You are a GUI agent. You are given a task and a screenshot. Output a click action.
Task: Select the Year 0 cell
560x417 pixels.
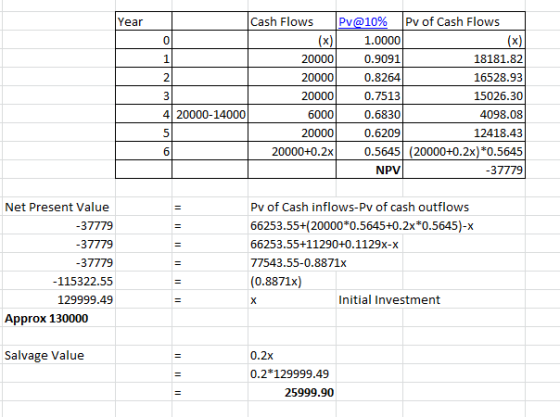(x=144, y=40)
